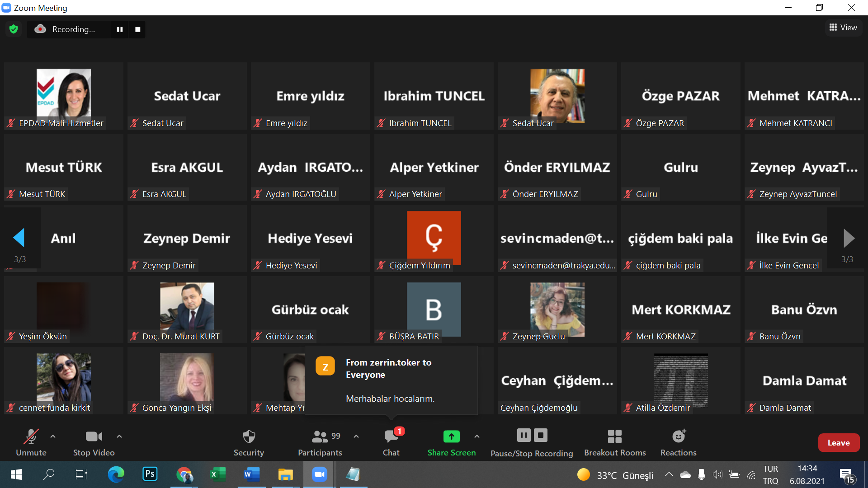Expand video options arrow beside Stop Video
Screen dimensions: 868x488
click(119, 436)
